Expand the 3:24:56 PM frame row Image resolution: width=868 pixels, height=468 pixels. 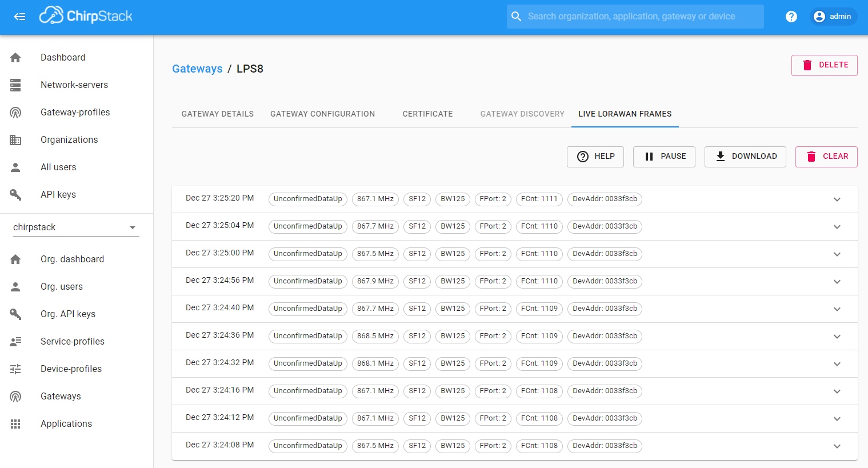pos(837,282)
